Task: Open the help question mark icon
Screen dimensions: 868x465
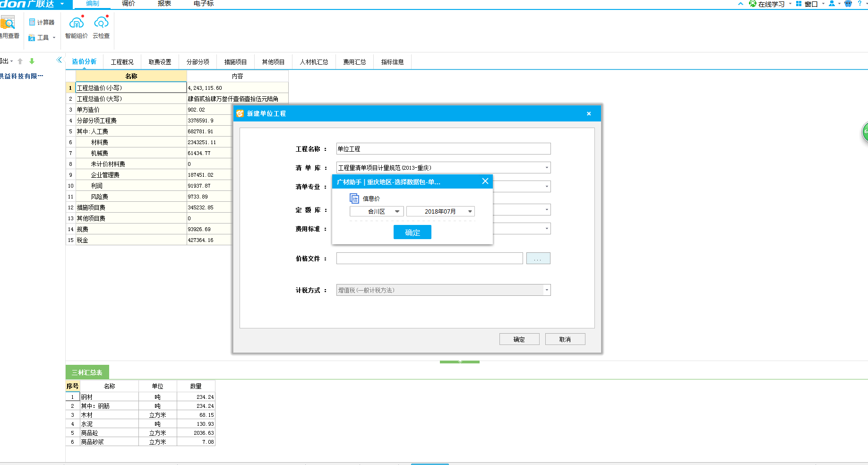Action: click(x=859, y=3)
